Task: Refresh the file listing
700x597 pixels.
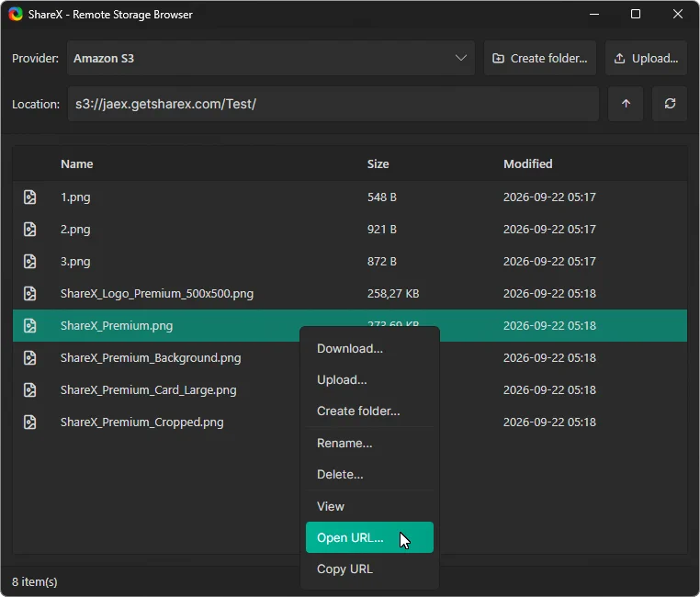Action: (670, 104)
